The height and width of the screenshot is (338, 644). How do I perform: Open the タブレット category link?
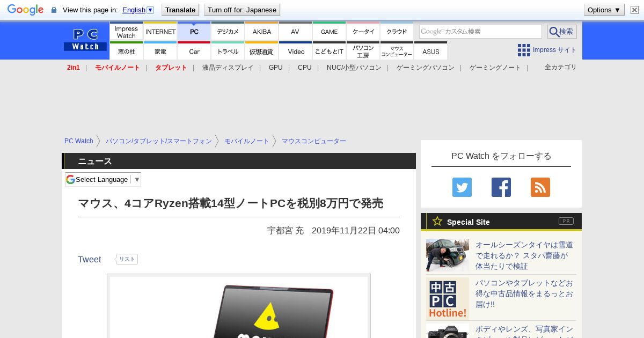[x=171, y=68]
